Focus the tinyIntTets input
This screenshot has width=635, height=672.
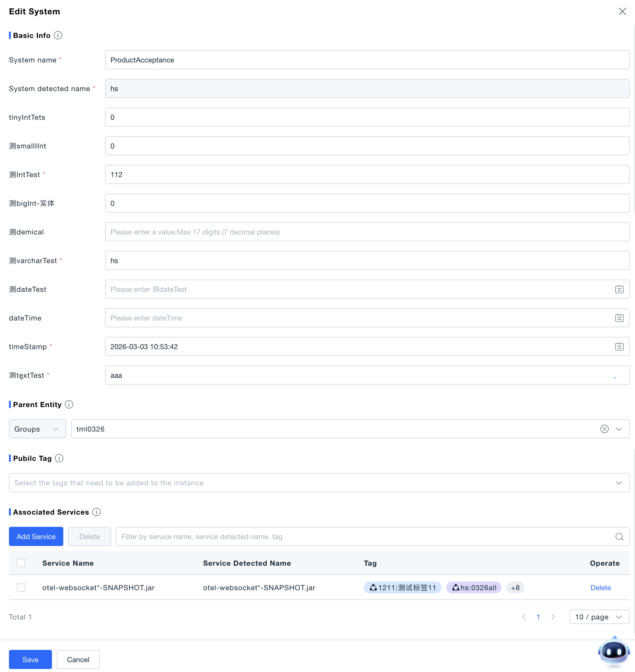367,117
